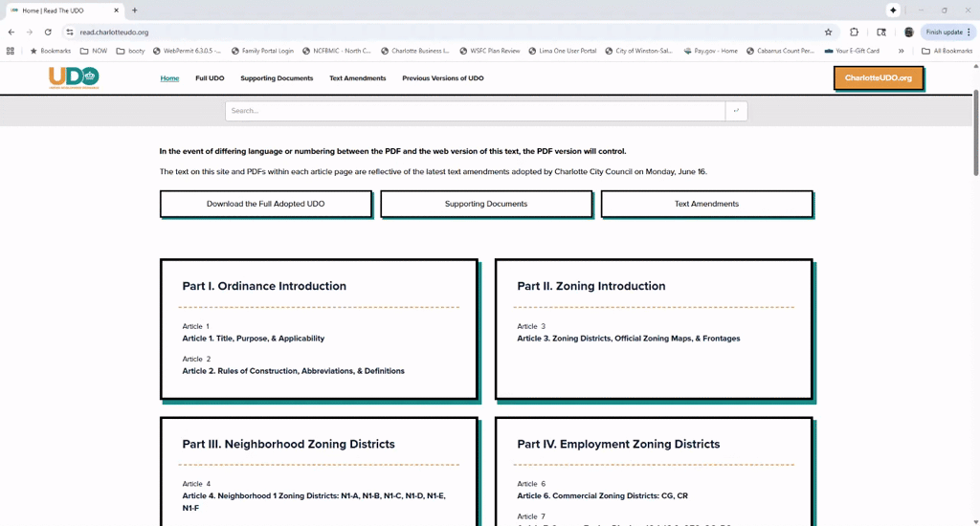980x526 pixels.
Task: Reload the page with refresh icon
Action: coord(48,32)
